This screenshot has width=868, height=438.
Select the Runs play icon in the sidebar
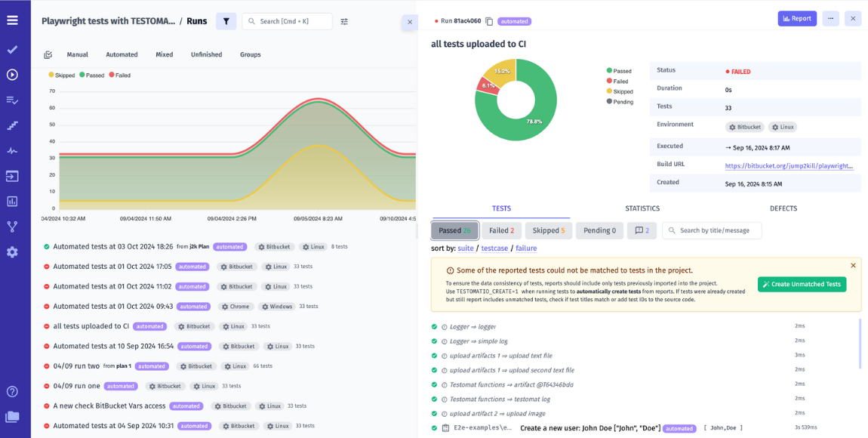pos(11,74)
